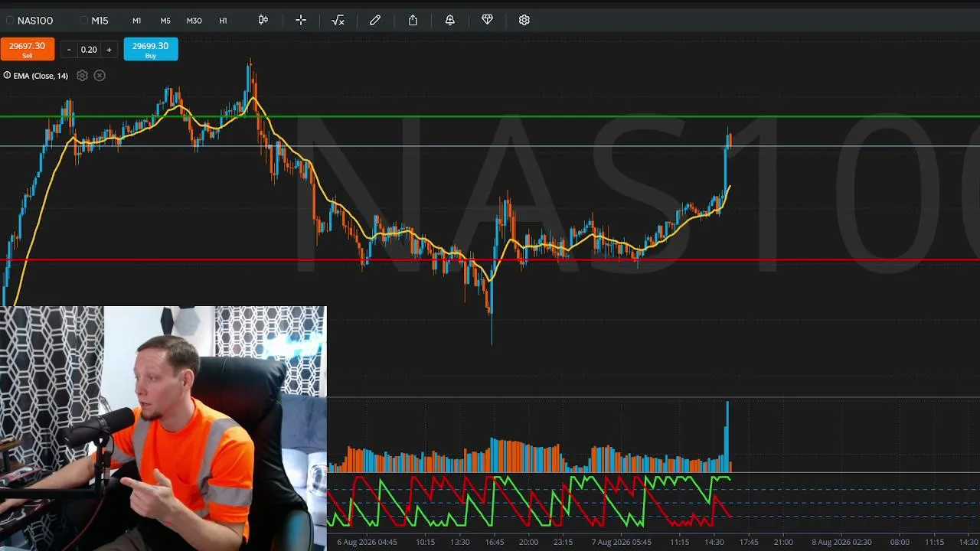980x551 pixels.
Task: Select the pencil drawing tool
Action: click(375, 20)
